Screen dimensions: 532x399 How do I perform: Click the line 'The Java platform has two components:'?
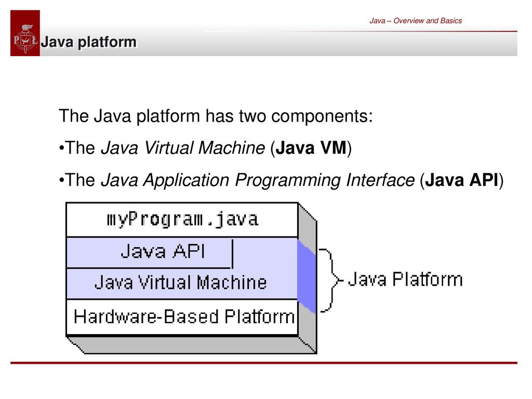pyautogui.click(x=216, y=116)
